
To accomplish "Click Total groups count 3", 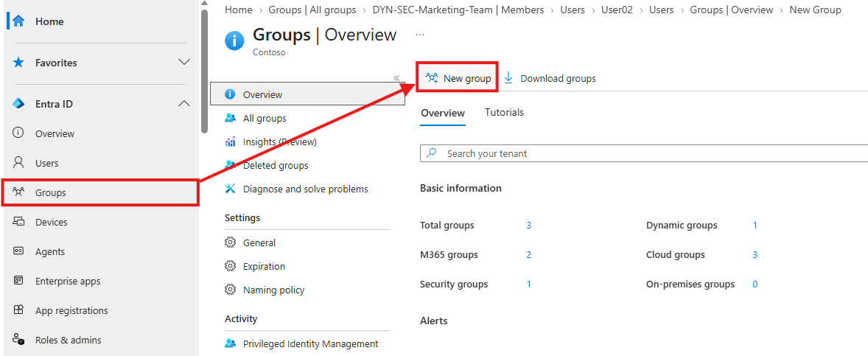I will (x=528, y=226).
